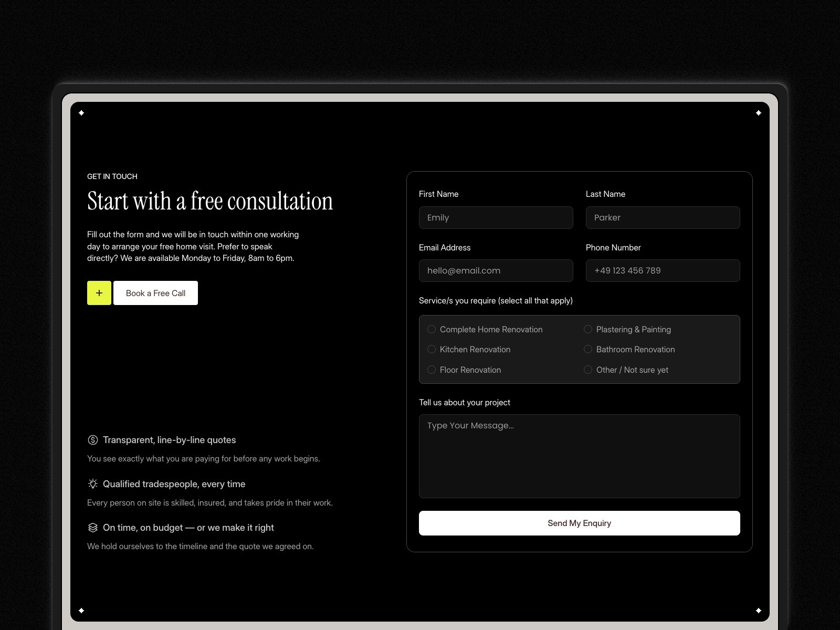Click Qualified tradespeople, every time heading
840x630 pixels.
point(174,484)
